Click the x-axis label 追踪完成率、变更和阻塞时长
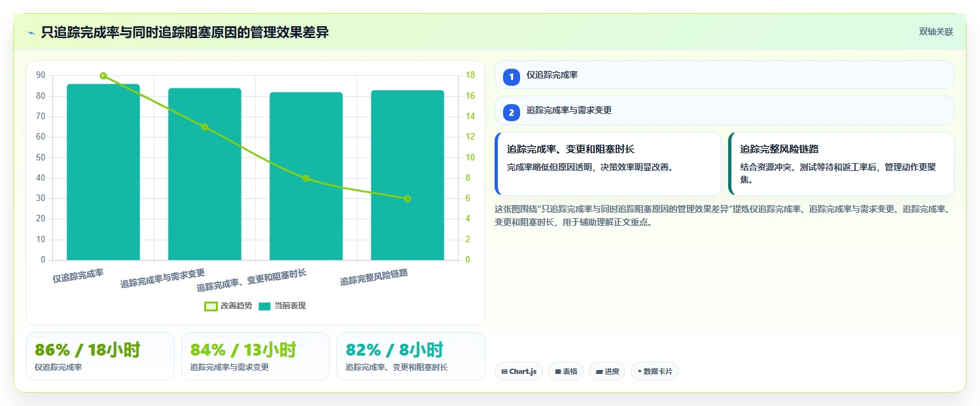 click(x=252, y=280)
